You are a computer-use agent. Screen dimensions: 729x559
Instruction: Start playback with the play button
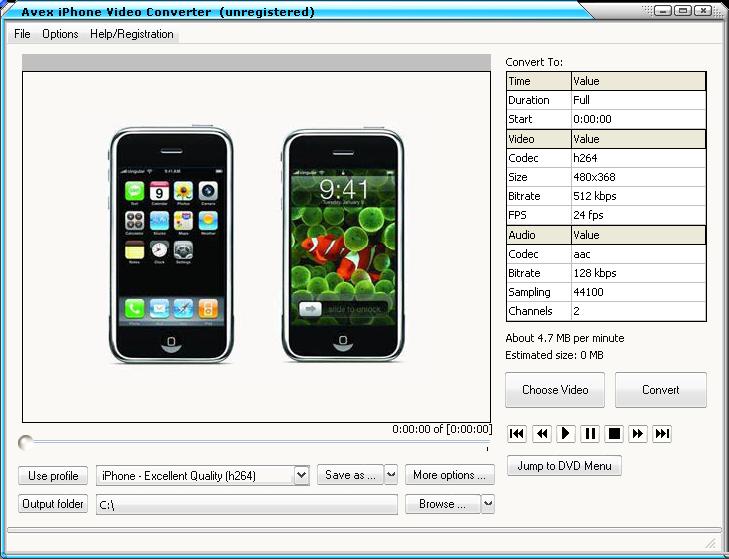565,434
